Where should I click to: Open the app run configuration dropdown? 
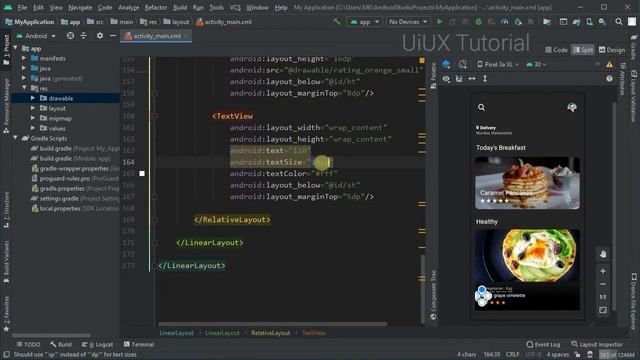(x=365, y=22)
